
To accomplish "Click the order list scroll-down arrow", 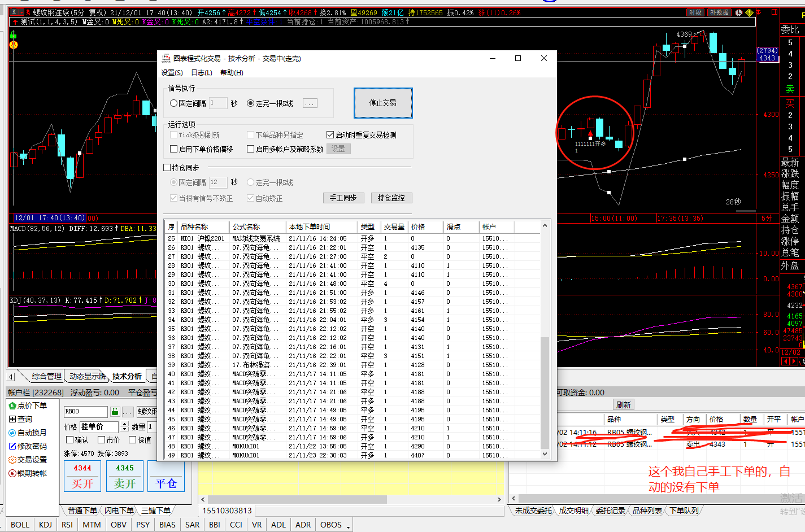I will (x=545, y=453).
